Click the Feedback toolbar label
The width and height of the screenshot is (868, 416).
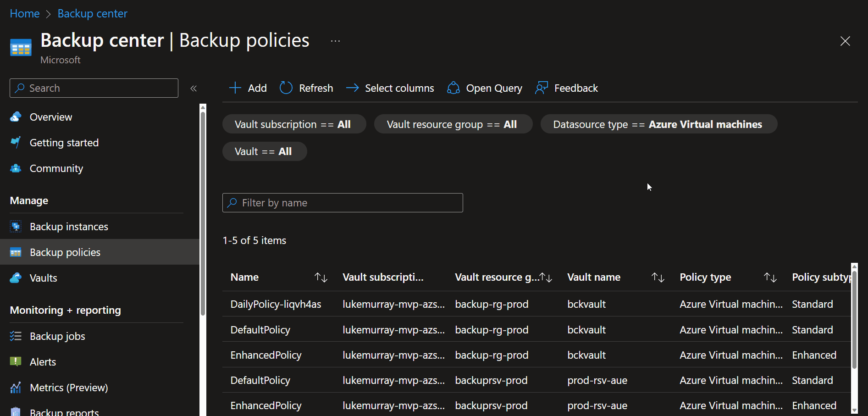[576, 88]
